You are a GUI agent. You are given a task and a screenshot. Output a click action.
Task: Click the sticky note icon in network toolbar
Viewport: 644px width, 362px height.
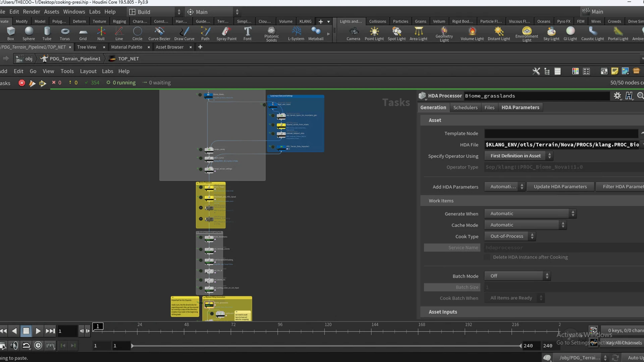click(x=614, y=71)
